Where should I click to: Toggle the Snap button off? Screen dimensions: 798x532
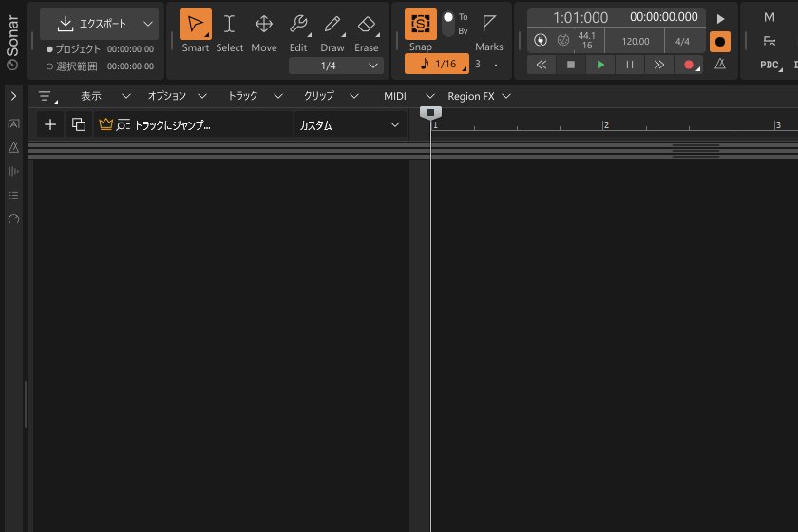coord(421,24)
